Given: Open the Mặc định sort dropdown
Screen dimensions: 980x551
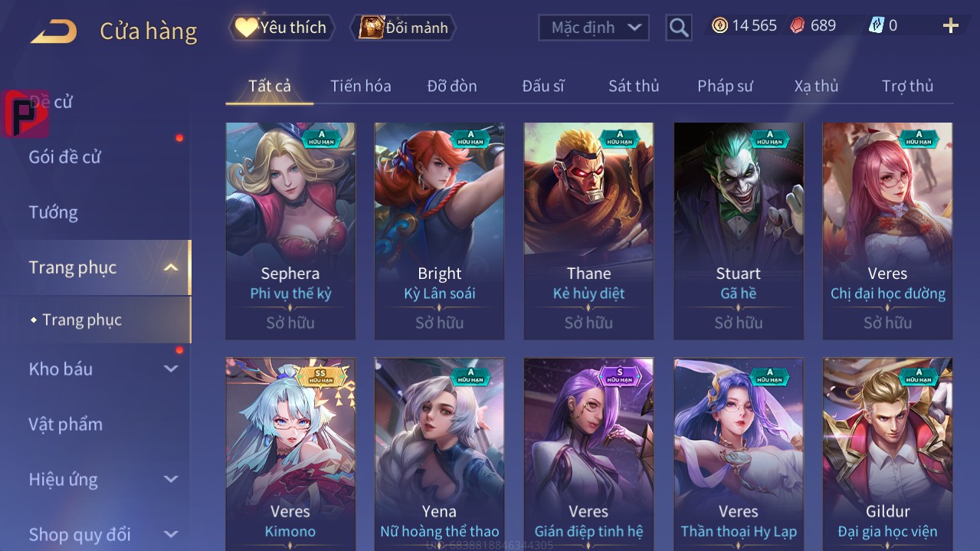Looking at the screenshot, I should 594,28.
